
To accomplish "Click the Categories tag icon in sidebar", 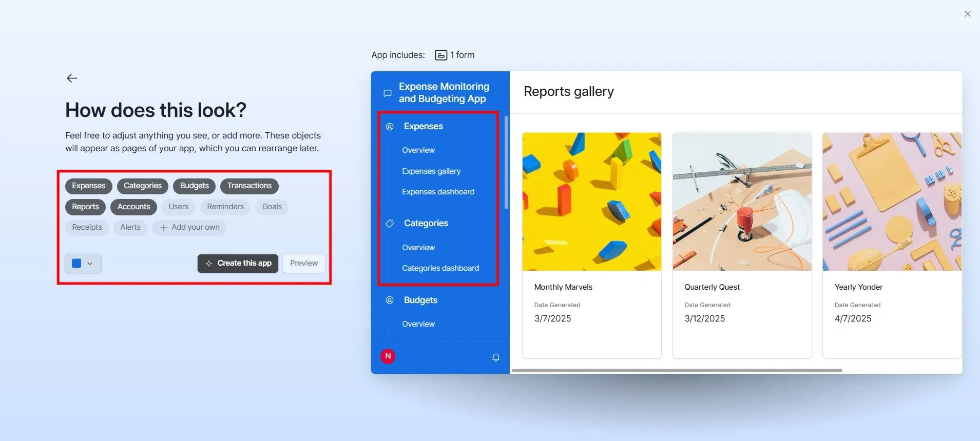I will [x=390, y=224].
